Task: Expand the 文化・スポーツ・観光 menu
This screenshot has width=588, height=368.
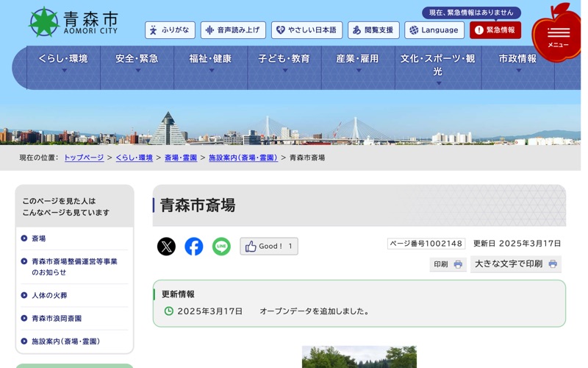Action: point(438,68)
